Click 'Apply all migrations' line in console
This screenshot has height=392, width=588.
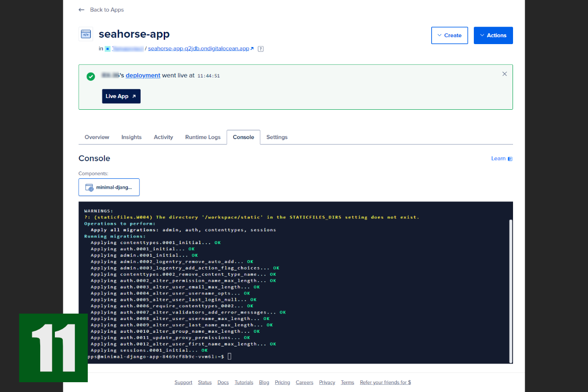183,230
